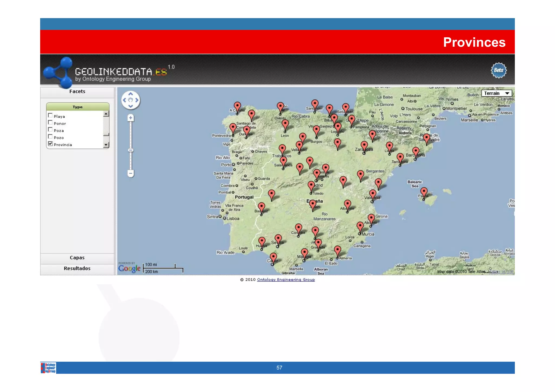
Task: Enable the Ponor type checkbox
Action: click(50, 123)
